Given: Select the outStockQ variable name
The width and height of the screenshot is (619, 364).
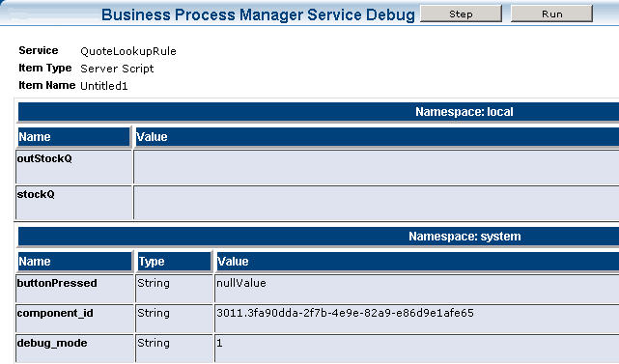Looking at the screenshot, I should [x=44, y=158].
